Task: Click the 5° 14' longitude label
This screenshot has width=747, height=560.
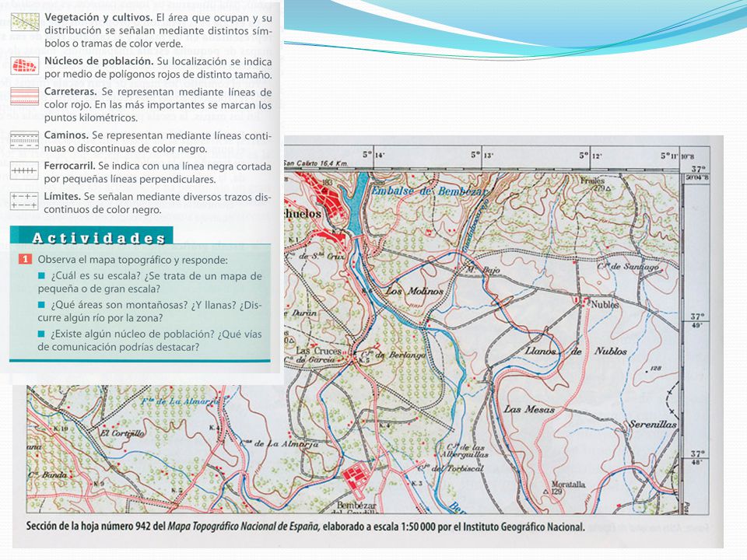Action: 373,155
